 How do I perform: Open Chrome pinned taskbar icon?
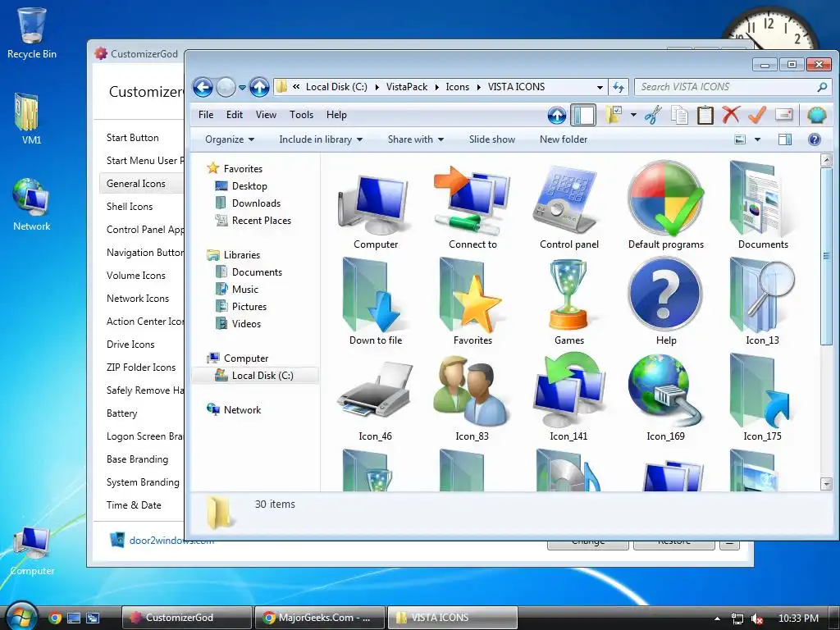click(55, 618)
